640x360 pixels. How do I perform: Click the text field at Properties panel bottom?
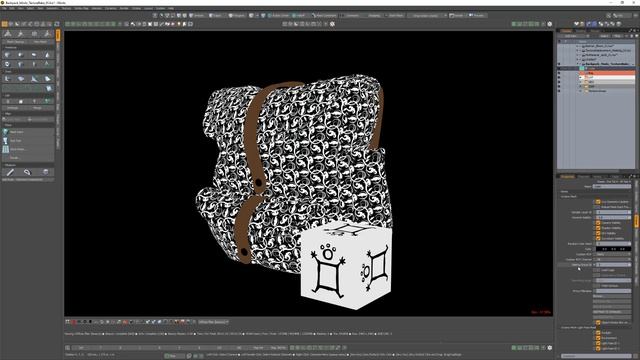596,356
